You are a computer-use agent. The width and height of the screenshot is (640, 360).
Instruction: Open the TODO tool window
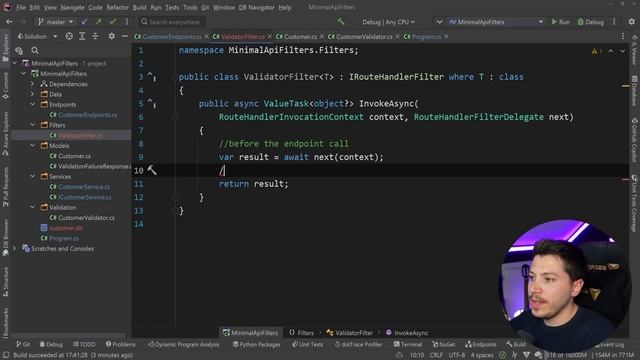click(x=84, y=344)
